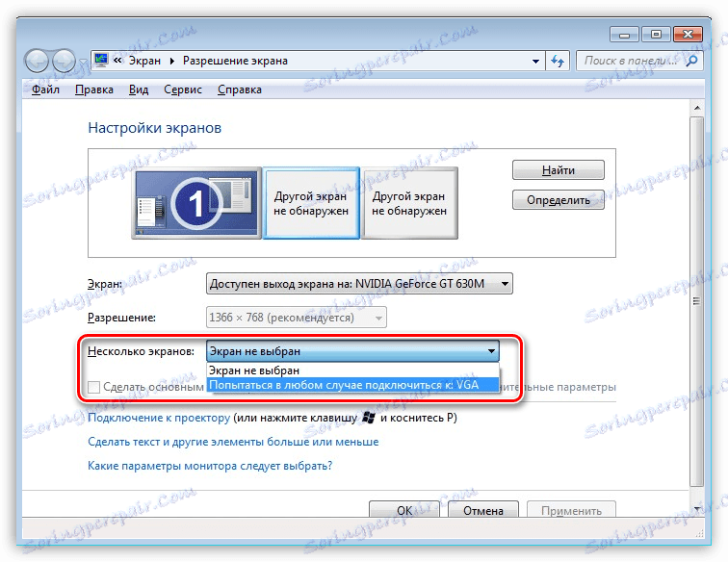The width and height of the screenshot is (728, 562).
Task: Click the scrollbar up arrow
Action: click(x=696, y=108)
